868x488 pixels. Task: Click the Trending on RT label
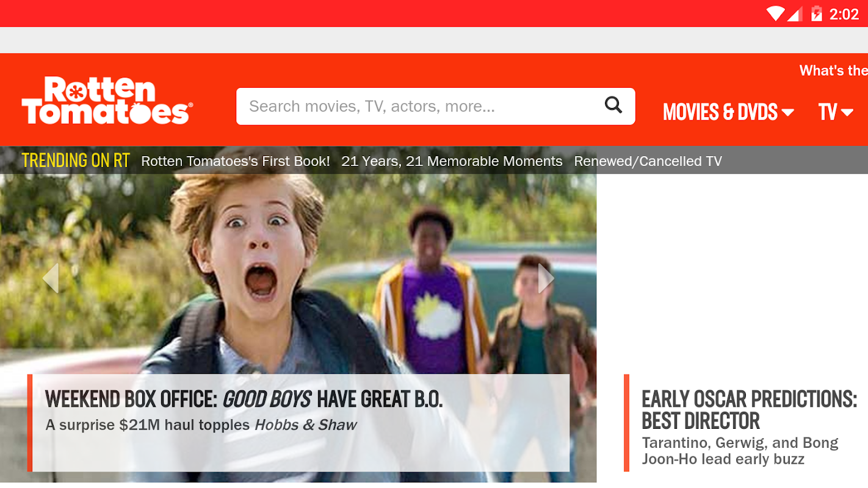[76, 160]
